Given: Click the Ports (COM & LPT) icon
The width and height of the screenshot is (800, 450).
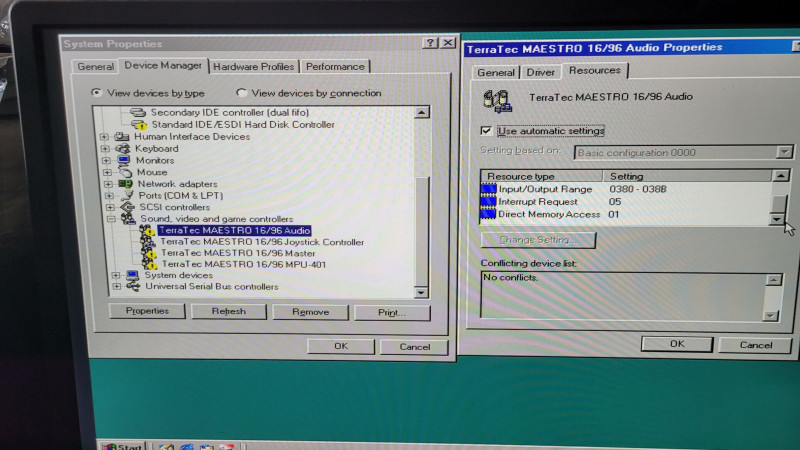Looking at the screenshot, I should [127, 195].
